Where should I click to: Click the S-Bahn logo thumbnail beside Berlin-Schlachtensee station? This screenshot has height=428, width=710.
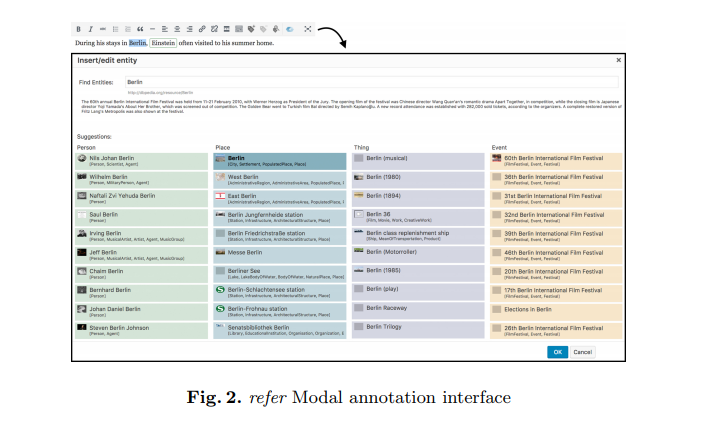(220, 289)
